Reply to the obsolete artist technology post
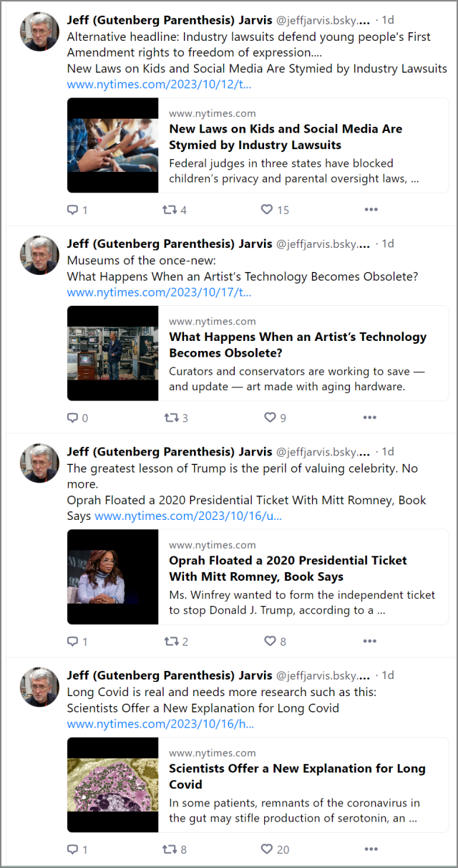The image size is (458, 868). coord(73,418)
